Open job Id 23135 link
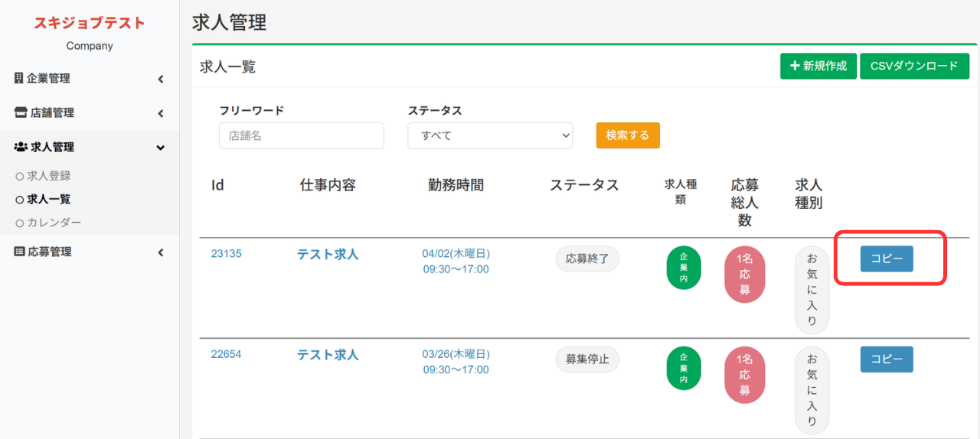 pyautogui.click(x=227, y=254)
